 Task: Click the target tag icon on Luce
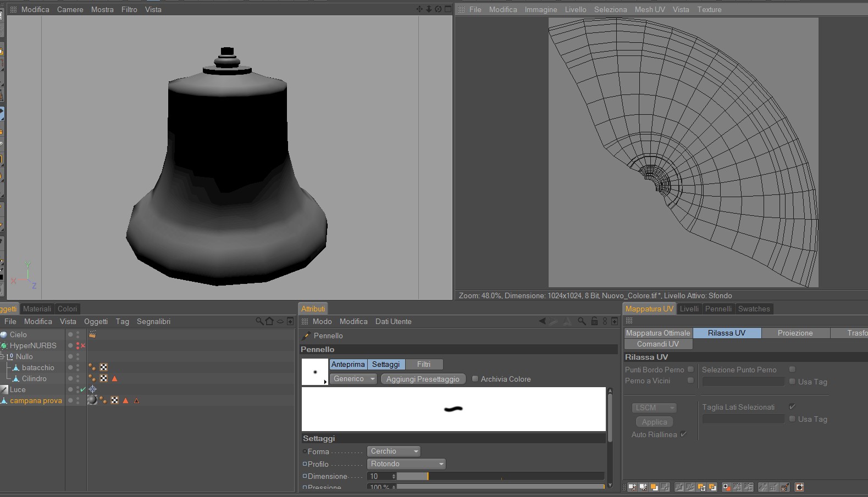(x=92, y=389)
